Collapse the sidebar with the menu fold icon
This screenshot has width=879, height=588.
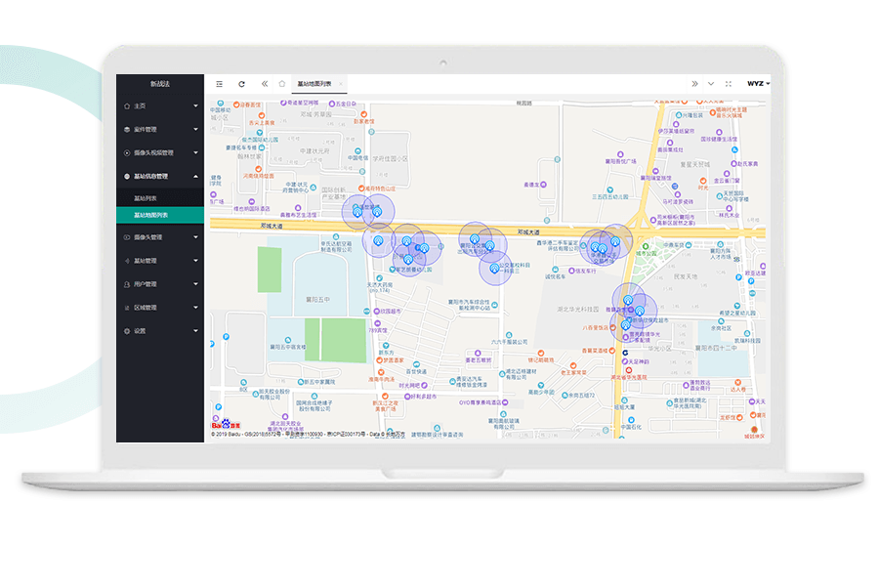point(219,84)
